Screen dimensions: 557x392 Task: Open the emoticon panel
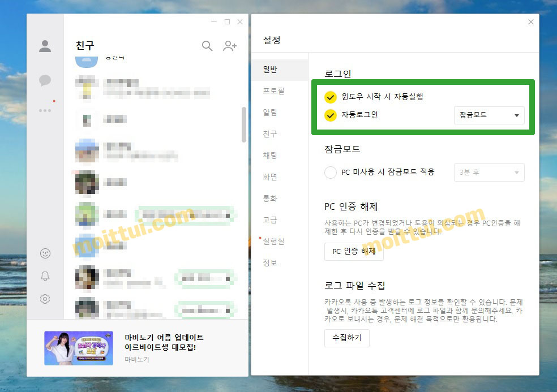tap(45, 253)
